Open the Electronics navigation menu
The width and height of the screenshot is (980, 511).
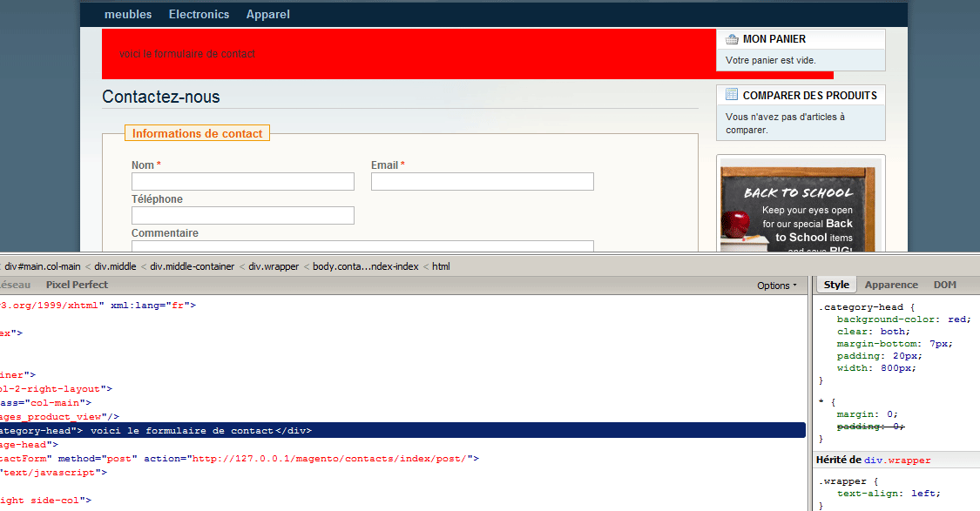199,15
